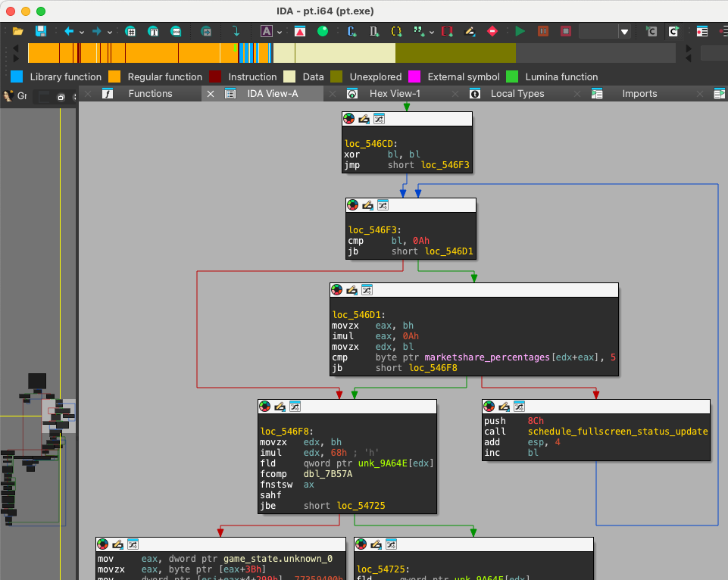Switch to the Hex View-1 tab
The image size is (728, 580).
(x=395, y=94)
